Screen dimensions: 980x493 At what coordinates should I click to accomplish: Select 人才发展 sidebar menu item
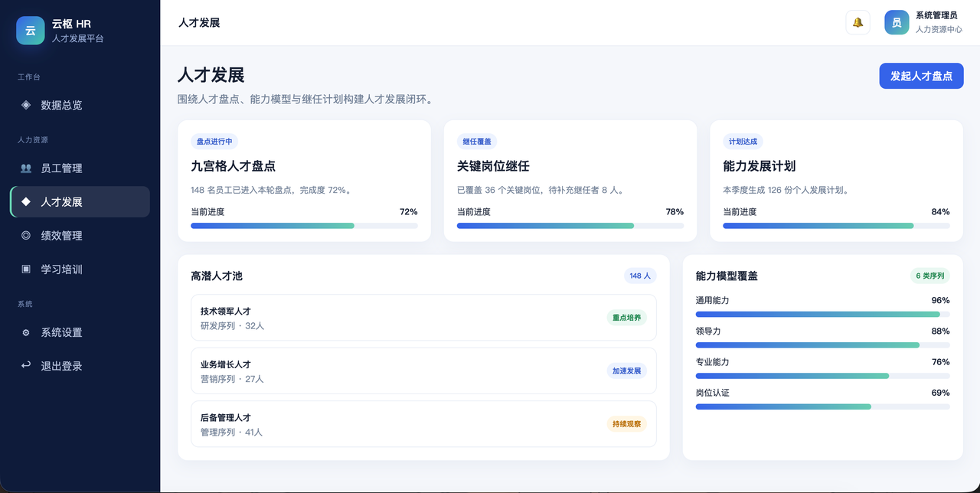click(x=80, y=202)
